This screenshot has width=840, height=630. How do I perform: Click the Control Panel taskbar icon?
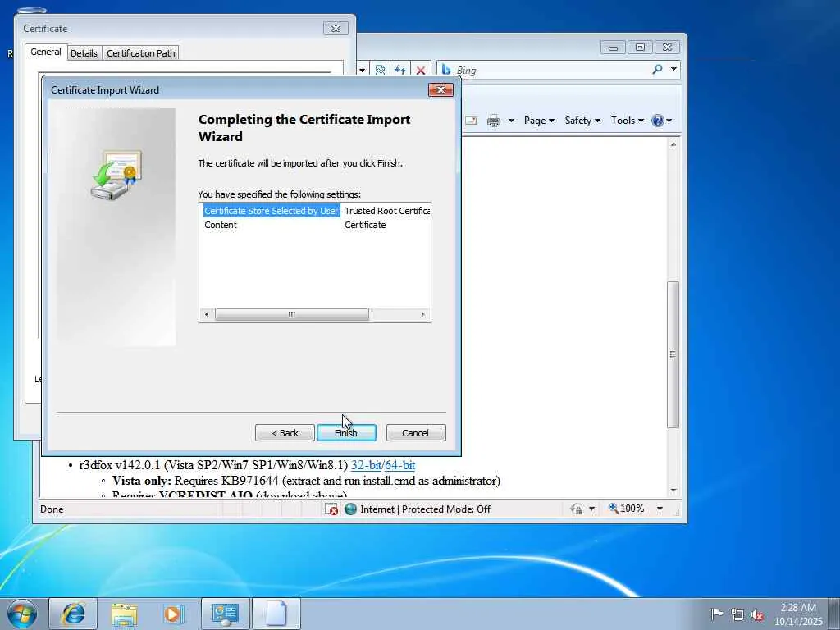(x=226, y=614)
